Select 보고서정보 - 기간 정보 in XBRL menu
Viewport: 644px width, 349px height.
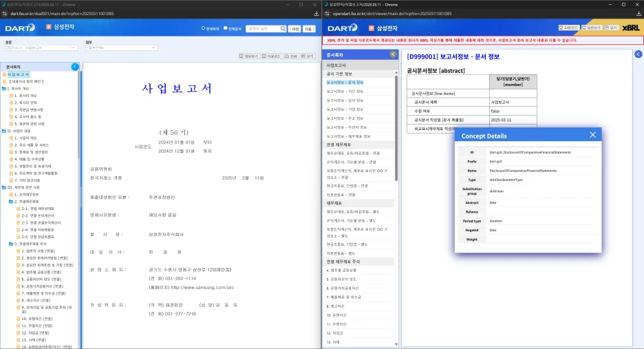347,91
